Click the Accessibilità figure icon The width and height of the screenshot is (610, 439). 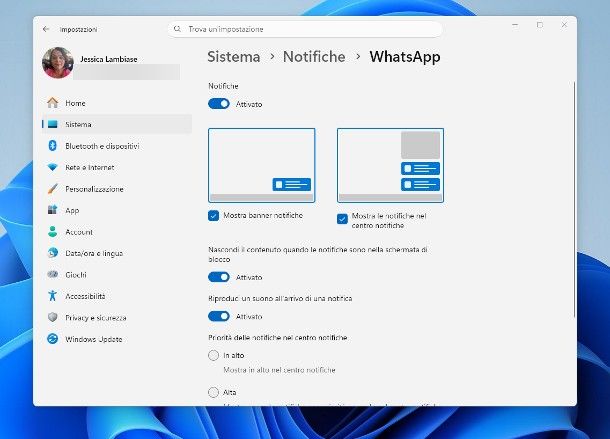53,296
